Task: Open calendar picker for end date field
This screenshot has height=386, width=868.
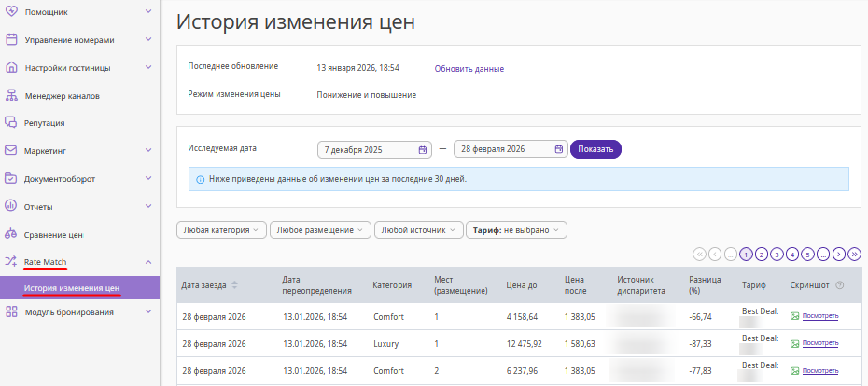Action: coord(558,149)
